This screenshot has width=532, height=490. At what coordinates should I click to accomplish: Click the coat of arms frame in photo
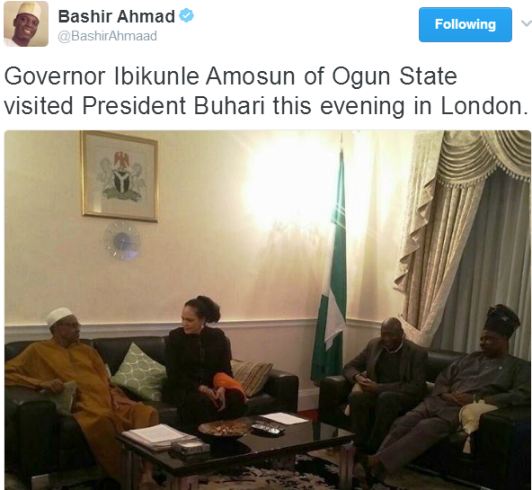(x=119, y=176)
